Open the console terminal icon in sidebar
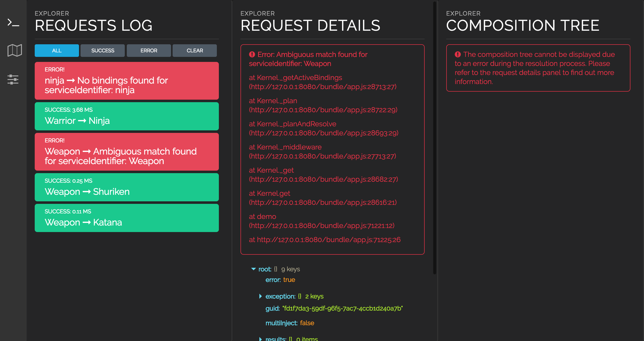This screenshot has height=341, width=644. coord(13,23)
